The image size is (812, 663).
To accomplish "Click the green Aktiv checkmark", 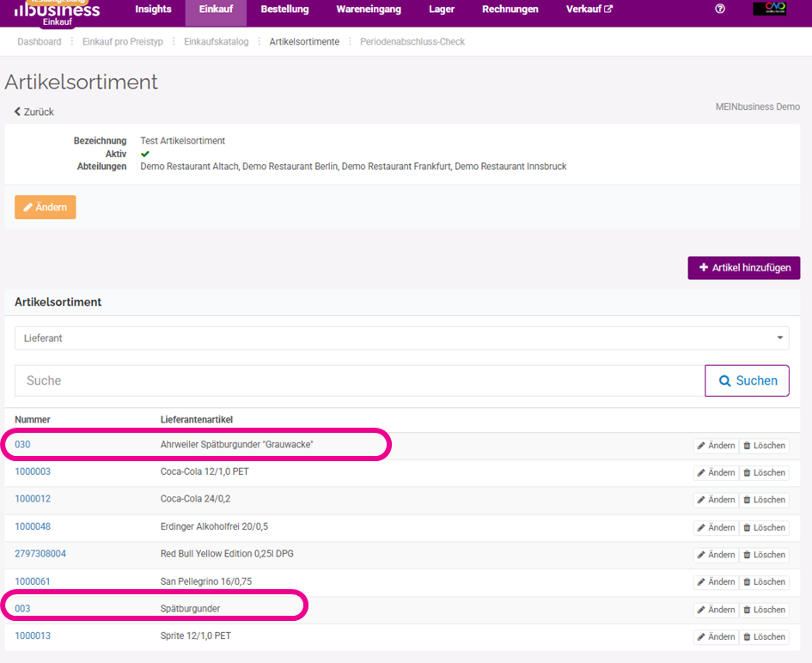I will (145, 154).
